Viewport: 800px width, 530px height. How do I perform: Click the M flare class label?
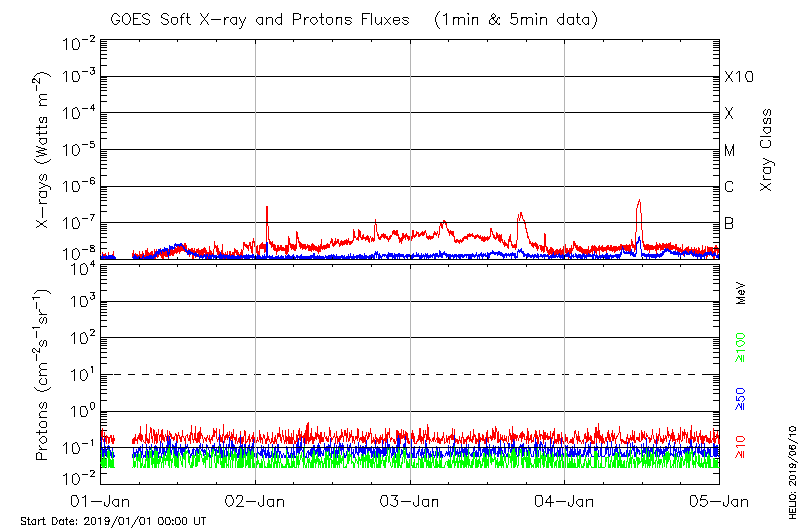coord(729,151)
